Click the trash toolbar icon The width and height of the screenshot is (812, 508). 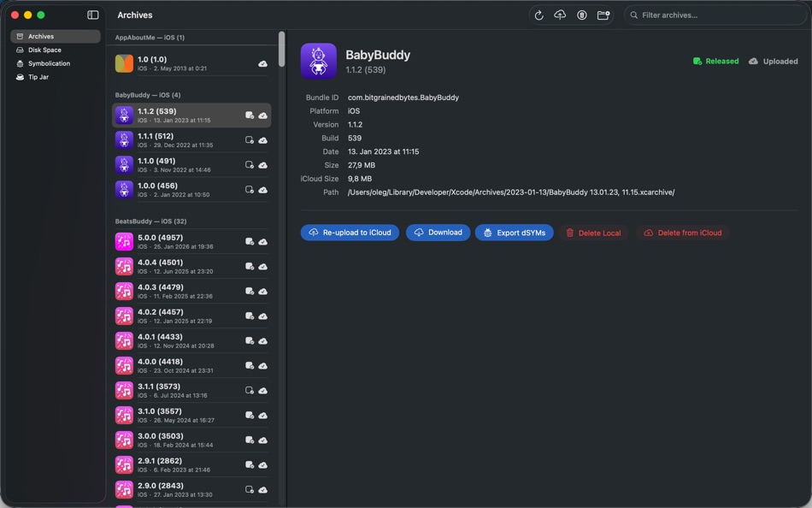(581, 15)
